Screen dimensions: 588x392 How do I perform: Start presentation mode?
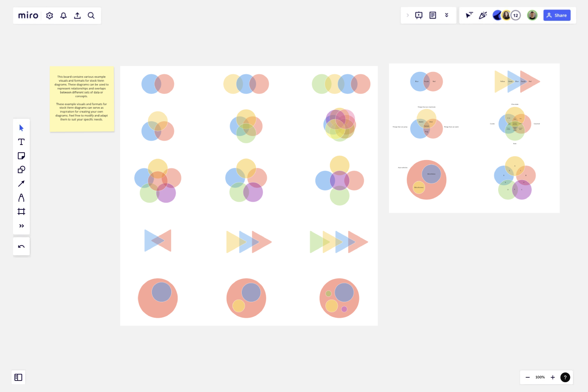point(419,15)
